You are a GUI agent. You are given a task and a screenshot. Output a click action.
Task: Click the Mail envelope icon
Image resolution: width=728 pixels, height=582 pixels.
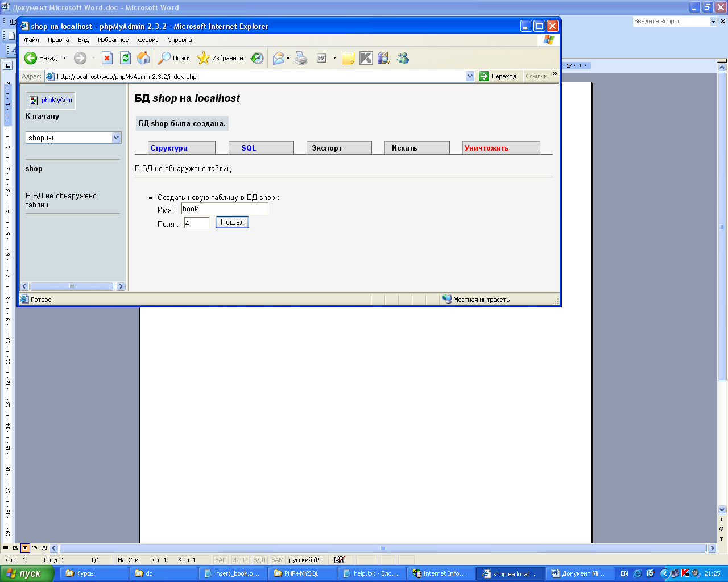(x=279, y=58)
